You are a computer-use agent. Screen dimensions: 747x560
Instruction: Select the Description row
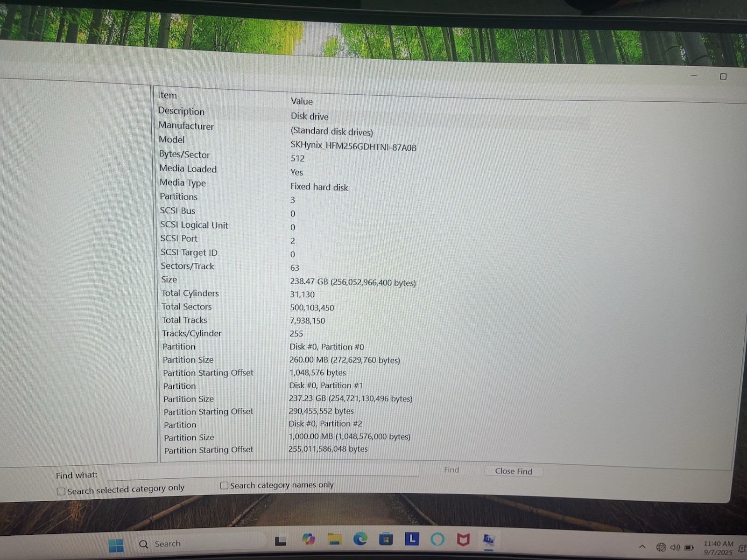pos(181,111)
